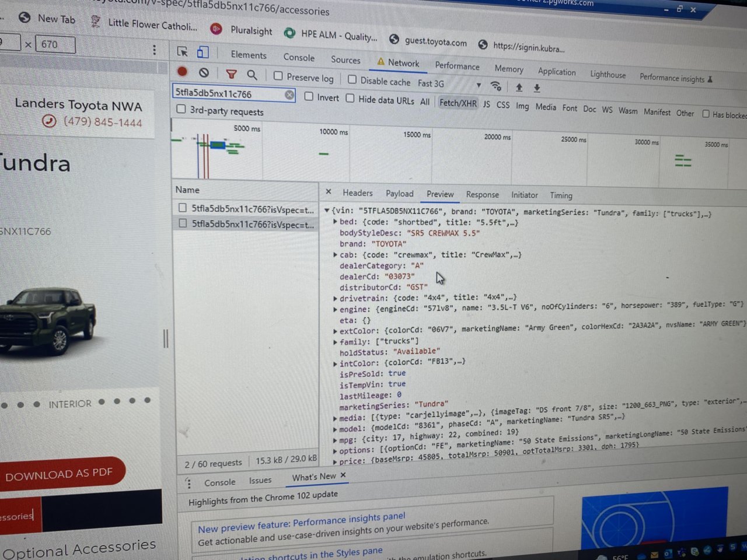This screenshot has width=747, height=560.
Task: Open the New Tab bookmark
Action: point(47,19)
